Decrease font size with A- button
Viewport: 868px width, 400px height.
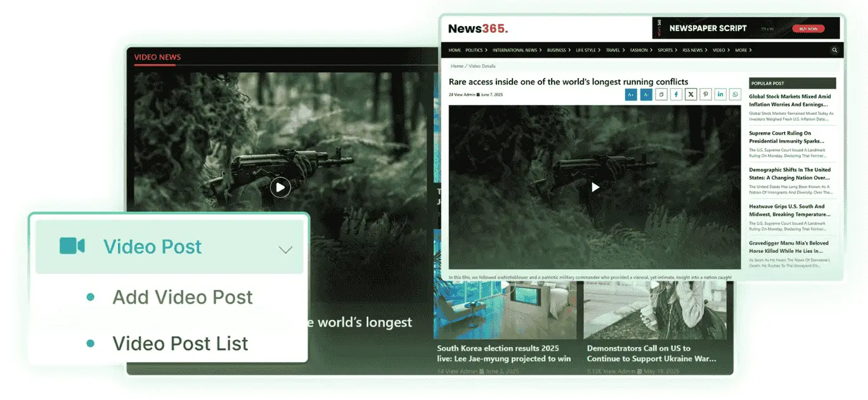coord(645,94)
